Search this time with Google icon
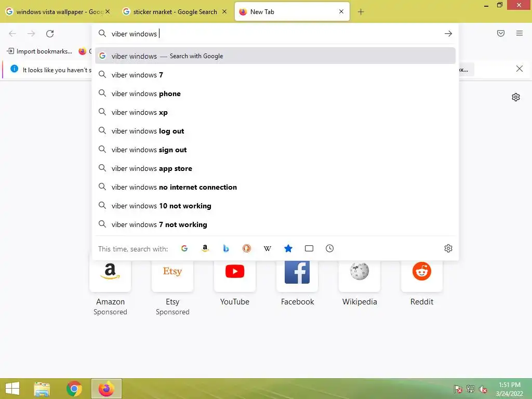 (184, 248)
